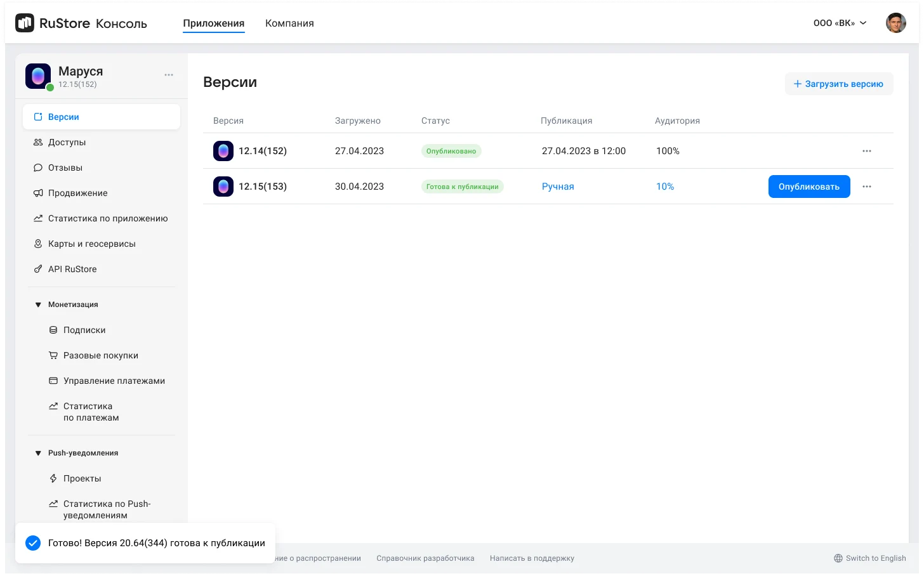Screen dimensions: 924x576
Task: Click the Статистика по Push-уведомлениям chart icon
Action: click(53, 504)
